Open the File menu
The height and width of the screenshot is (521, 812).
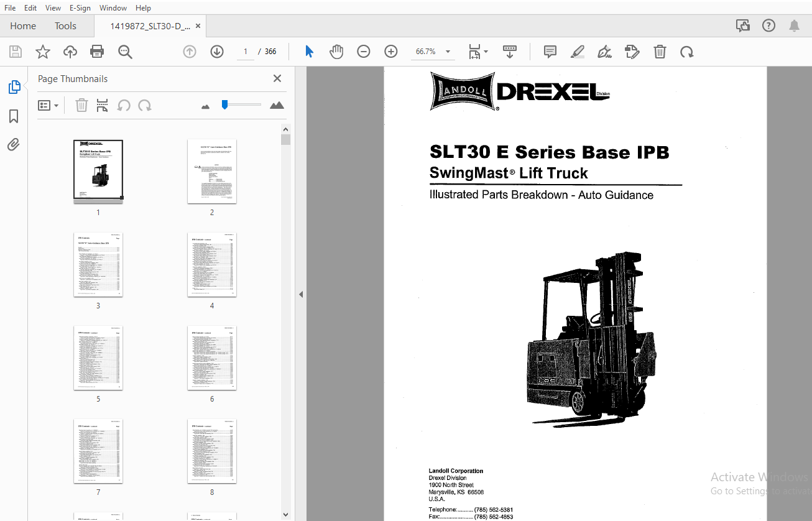tap(10, 8)
